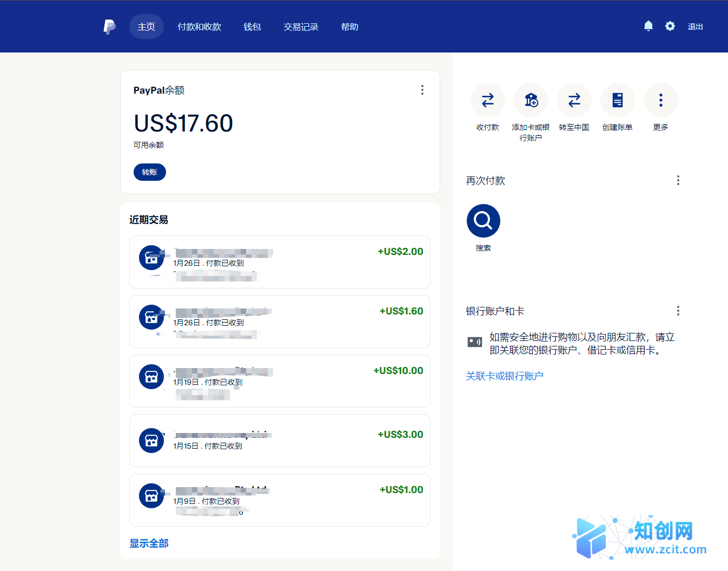Viewport: 728px width, 571px height.
Task: Open the notifications bell
Action: pos(648,26)
